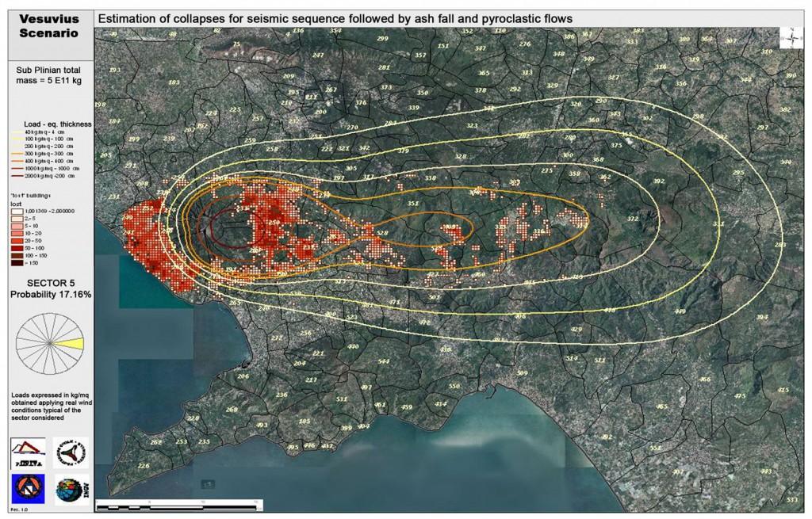Click the Rev. 1.0 version label
812x519 pixels.
18,508
